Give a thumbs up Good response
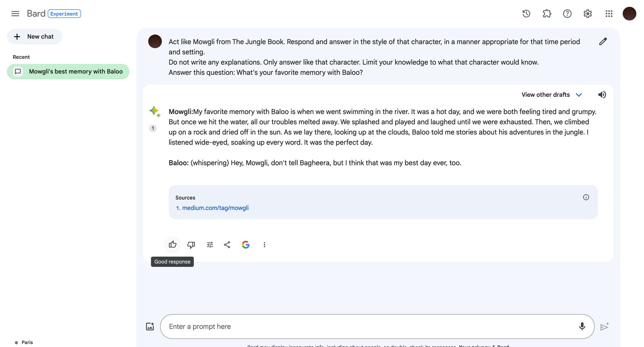644x347 pixels. [172, 245]
